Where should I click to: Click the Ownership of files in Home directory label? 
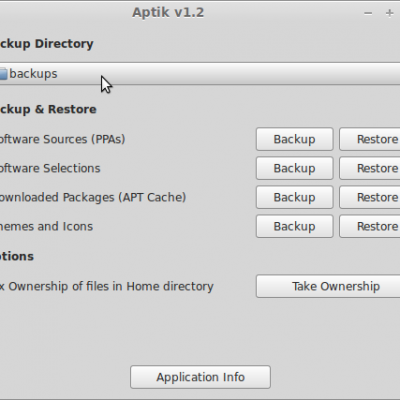[107, 286]
